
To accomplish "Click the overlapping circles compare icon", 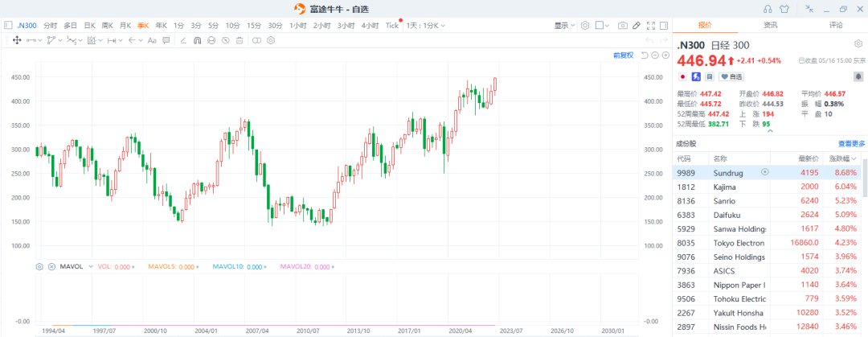I will (x=257, y=40).
